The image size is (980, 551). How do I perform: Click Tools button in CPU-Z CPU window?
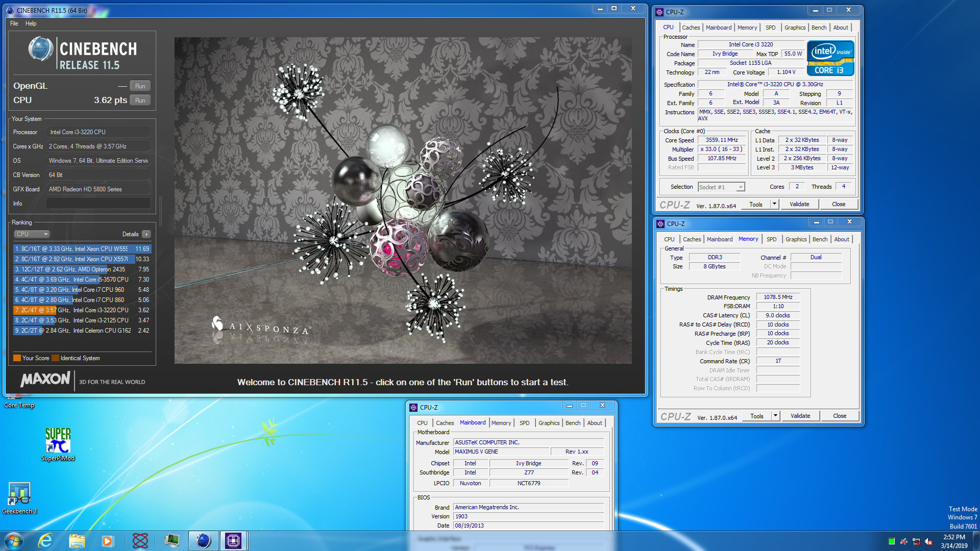tap(756, 204)
